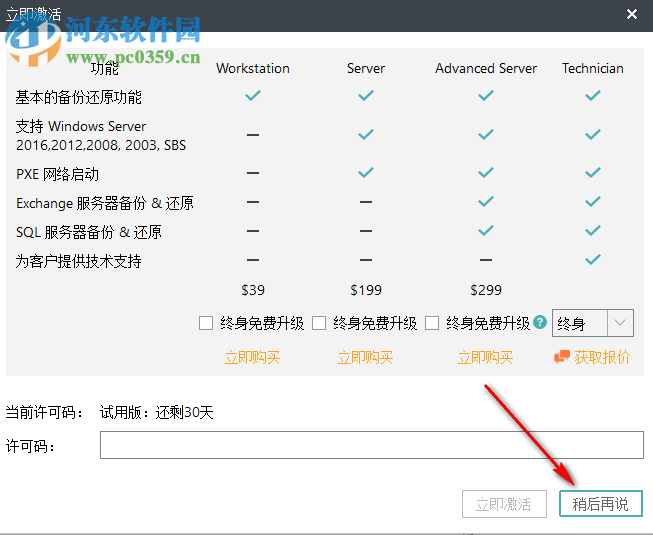Click the chat icon beside 获取报价
The image size is (653, 535).
[562, 357]
